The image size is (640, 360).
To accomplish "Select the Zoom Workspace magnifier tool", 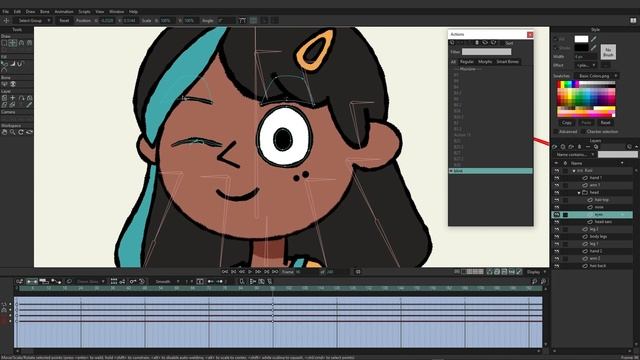I will pyautogui.click(x=13, y=132).
